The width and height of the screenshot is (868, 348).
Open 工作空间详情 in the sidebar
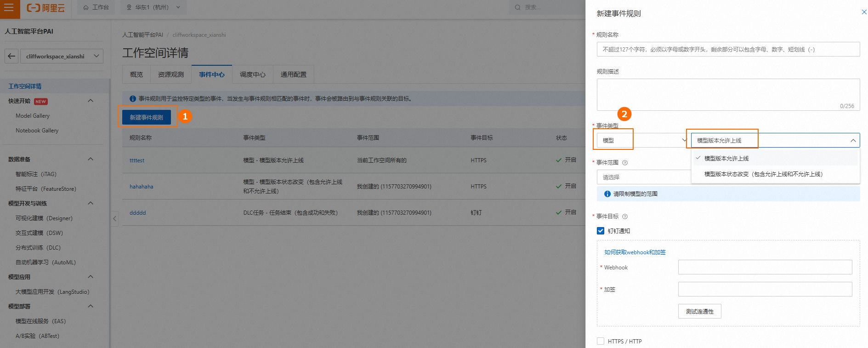(x=25, y=86)
